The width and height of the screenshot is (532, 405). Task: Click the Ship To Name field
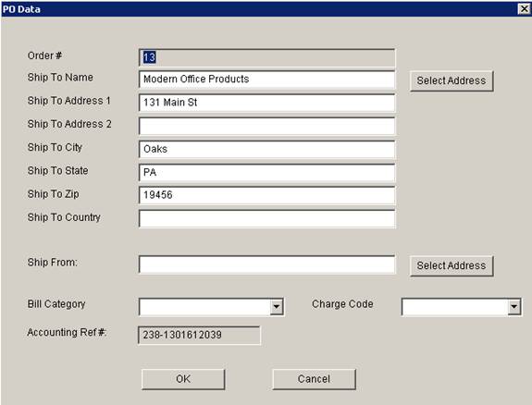tap(266, 80)
